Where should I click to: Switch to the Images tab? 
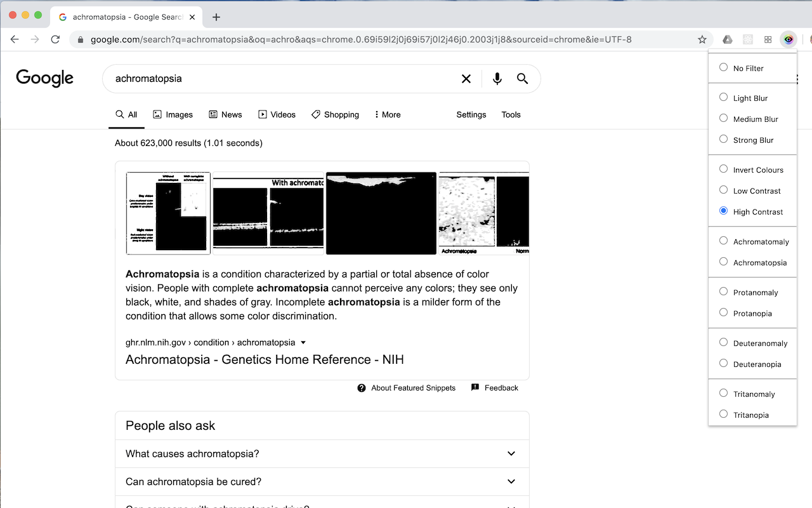[173, 115]
